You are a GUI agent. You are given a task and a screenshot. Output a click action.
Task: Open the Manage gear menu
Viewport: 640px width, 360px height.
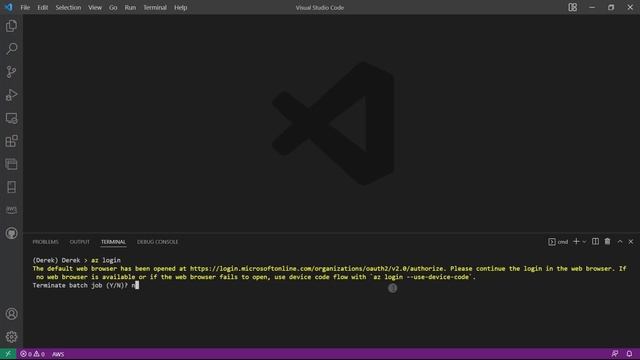pos(11,337)
